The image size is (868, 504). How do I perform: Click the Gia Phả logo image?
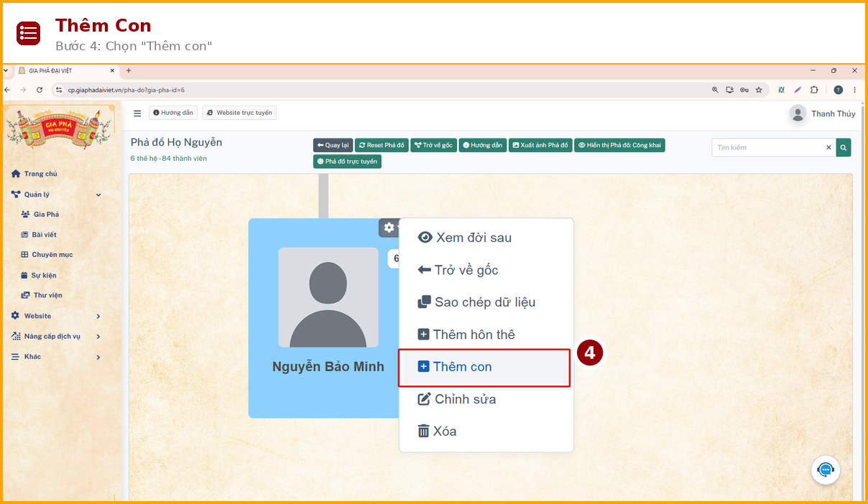(60, 128)
